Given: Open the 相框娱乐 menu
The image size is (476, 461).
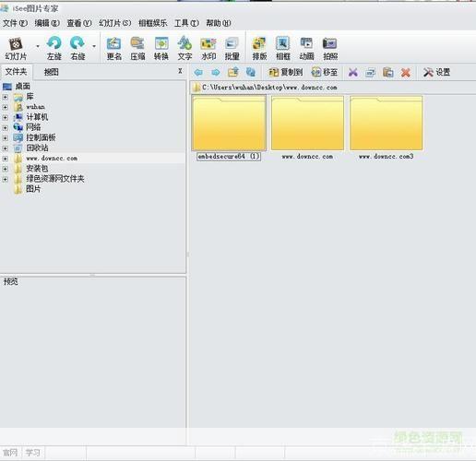Looking at the screenshot, I should (153, 23).
